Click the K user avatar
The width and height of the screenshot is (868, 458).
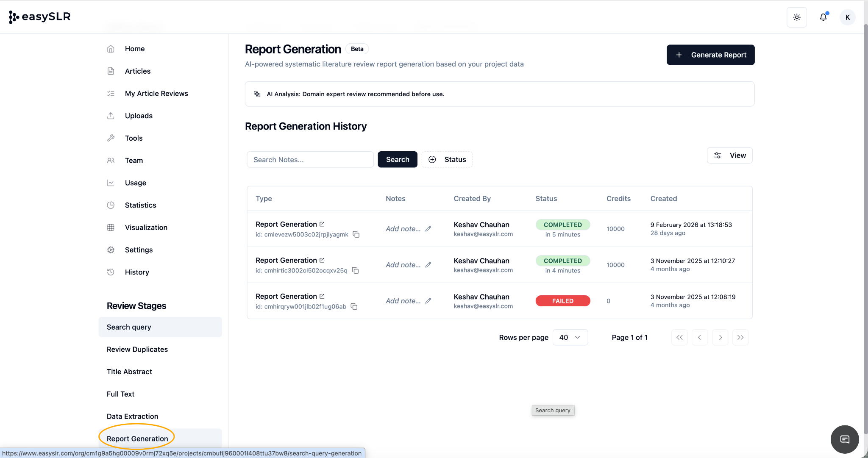(x=847, y=17)
